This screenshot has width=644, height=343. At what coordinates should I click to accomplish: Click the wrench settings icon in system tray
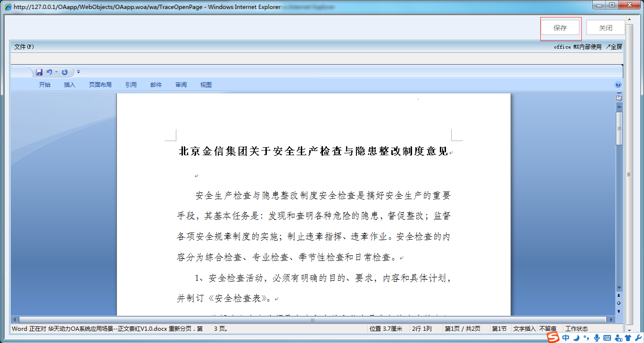point(639,338)
